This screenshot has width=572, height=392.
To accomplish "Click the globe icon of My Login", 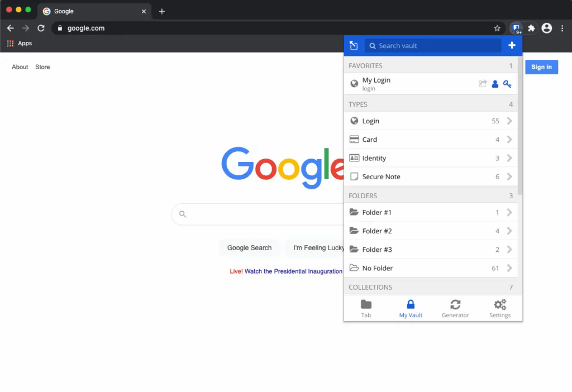I will 354,84.
